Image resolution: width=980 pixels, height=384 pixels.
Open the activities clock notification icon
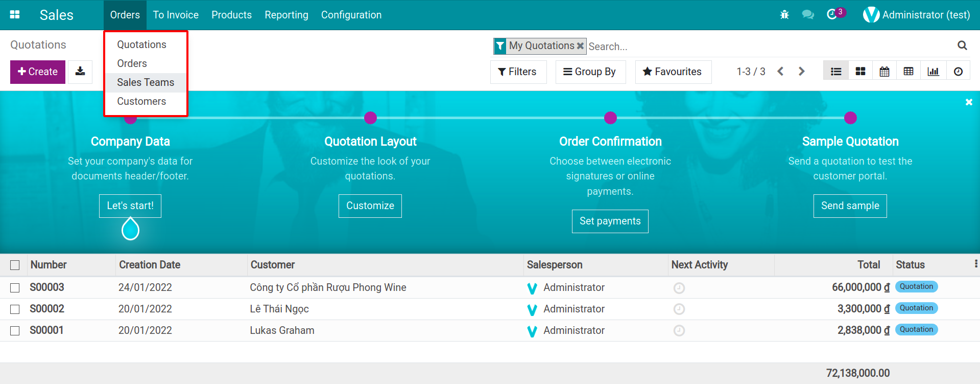832,15
